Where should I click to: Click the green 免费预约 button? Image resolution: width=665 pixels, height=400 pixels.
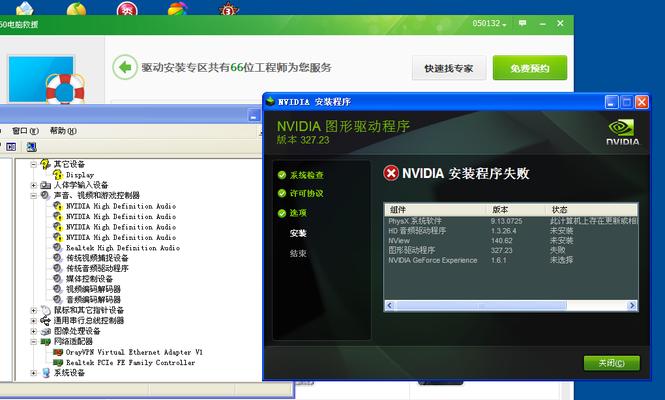pos(530,68)
